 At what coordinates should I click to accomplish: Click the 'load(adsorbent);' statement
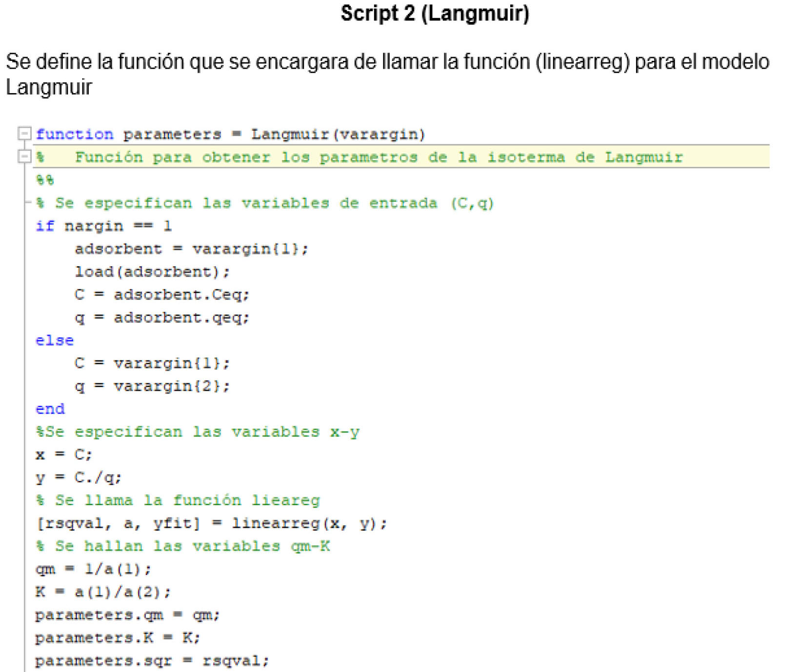(x=152, y=272)
